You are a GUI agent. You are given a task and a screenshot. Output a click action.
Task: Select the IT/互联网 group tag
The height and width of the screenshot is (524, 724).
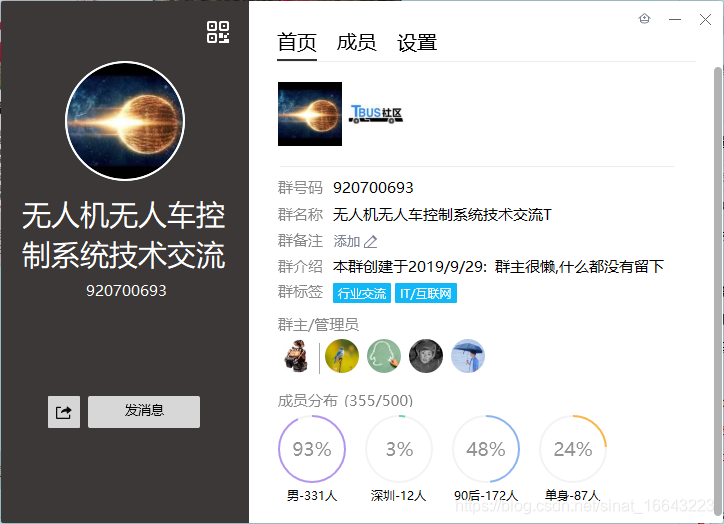click(x=426, y=293)
